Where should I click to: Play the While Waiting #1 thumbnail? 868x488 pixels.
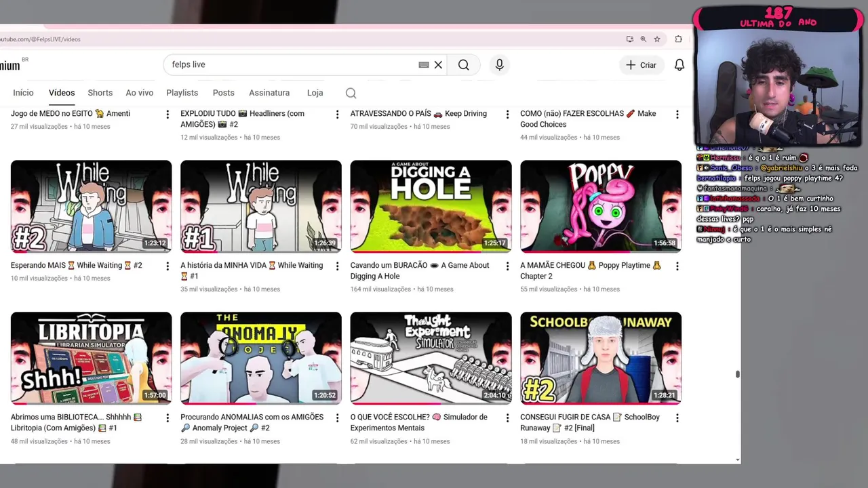[x=261, y=206]
